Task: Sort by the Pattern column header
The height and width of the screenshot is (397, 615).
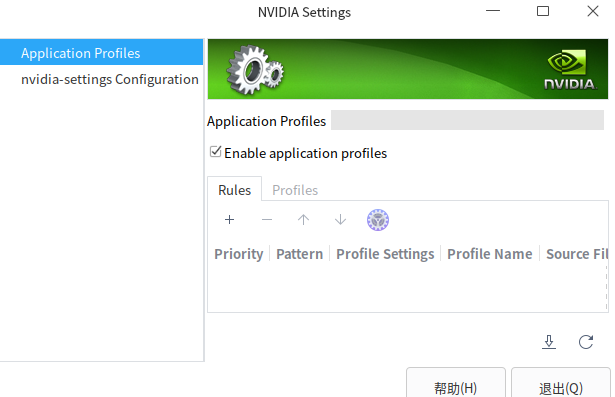Action: tap(300, 254)
